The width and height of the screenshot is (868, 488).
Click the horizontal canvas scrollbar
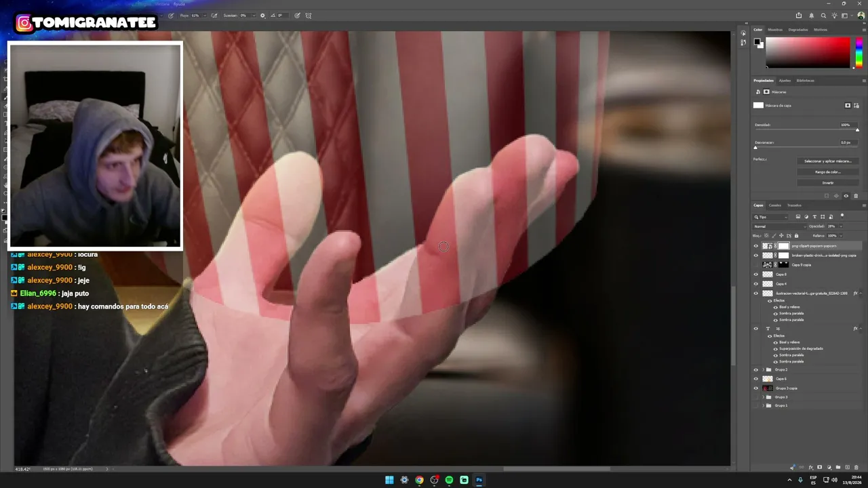(x=556, y=468)
